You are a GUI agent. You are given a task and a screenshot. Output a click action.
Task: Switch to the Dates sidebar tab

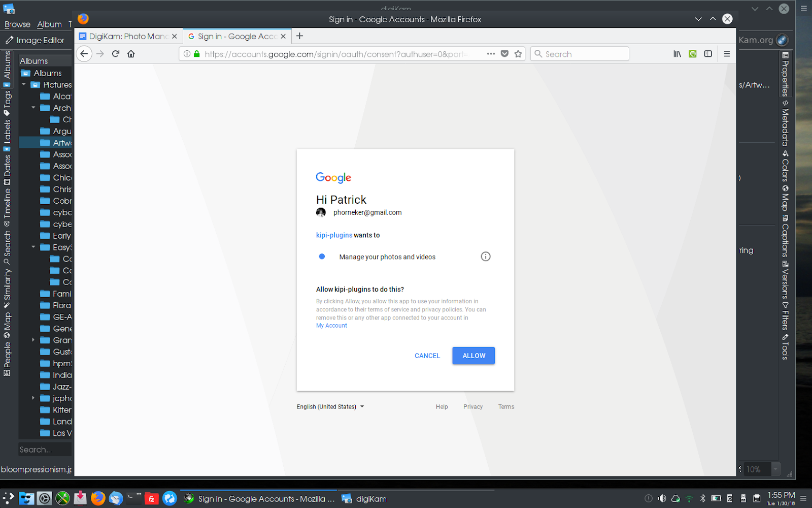pyautogui.click(x=7, y=170)
